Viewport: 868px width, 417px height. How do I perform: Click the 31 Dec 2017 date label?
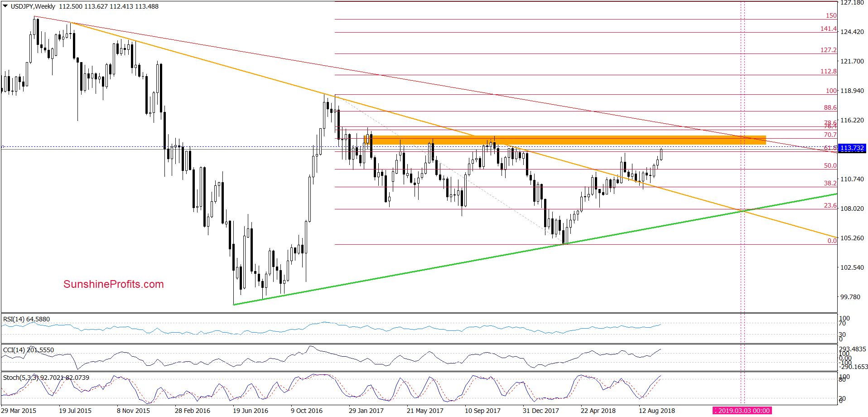point(541,411)
